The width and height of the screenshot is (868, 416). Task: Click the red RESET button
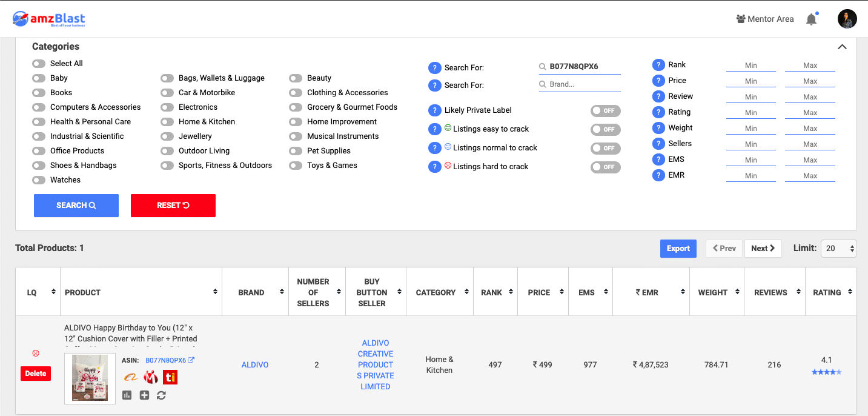click(x=173, y=206)
